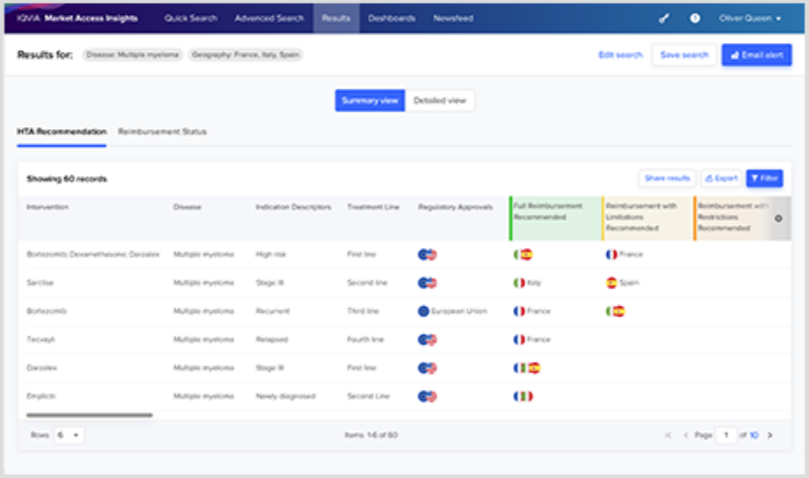Jump to the first page of results
Image resolution: width=809 pixels, height=478 pixels.
[667, 435]
